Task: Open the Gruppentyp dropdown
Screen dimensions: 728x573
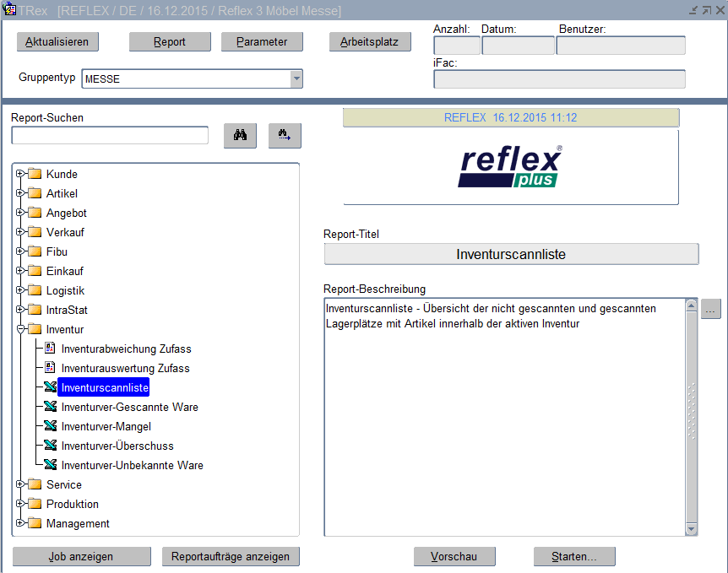Action: click(x=296, y=78)
